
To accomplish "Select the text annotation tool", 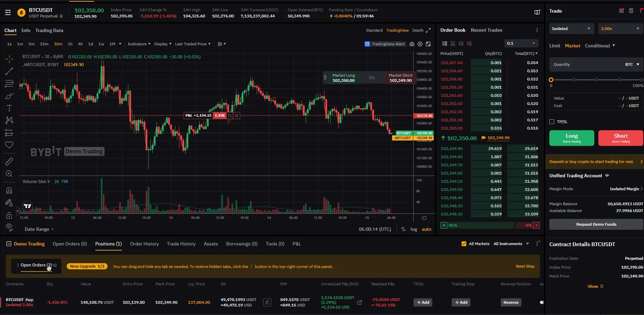I will (x=9, y=108).
